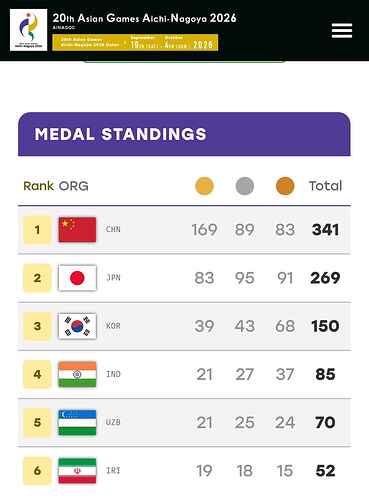
Task: Click the Aichi-Nagoya 2026 logo
Action: 29,30
